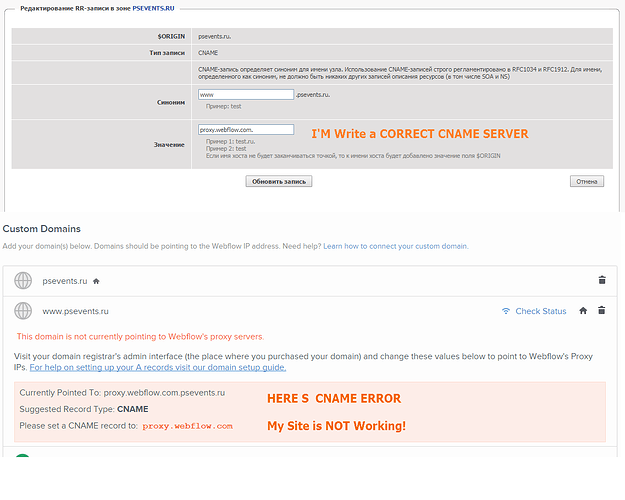Click the Тип записи label
This screenshot has height=500, width=625.
pyautogui.click(x=167, y=53)
